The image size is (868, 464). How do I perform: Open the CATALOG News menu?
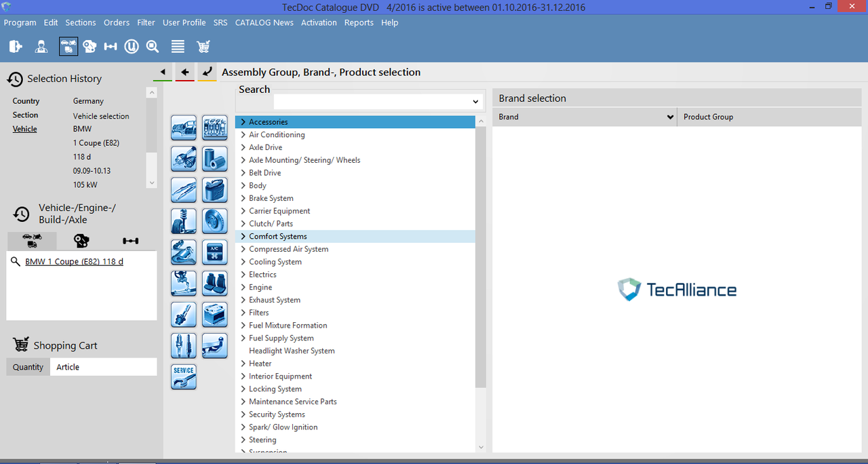click(264, 22)
